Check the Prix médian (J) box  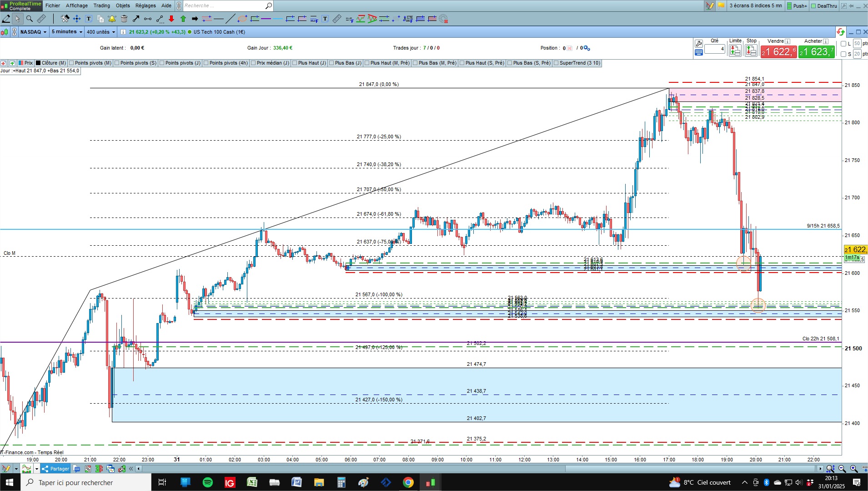[253, 63]
